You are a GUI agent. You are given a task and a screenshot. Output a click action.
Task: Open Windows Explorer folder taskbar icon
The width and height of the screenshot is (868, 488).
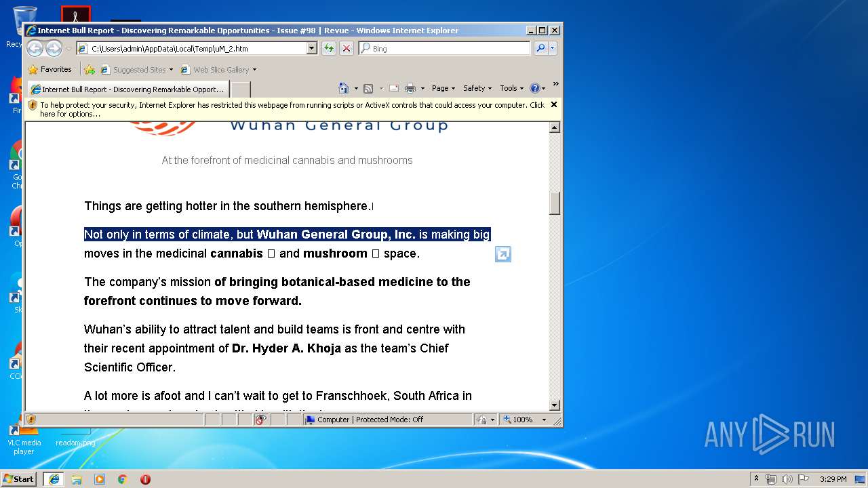pos(77,479)
